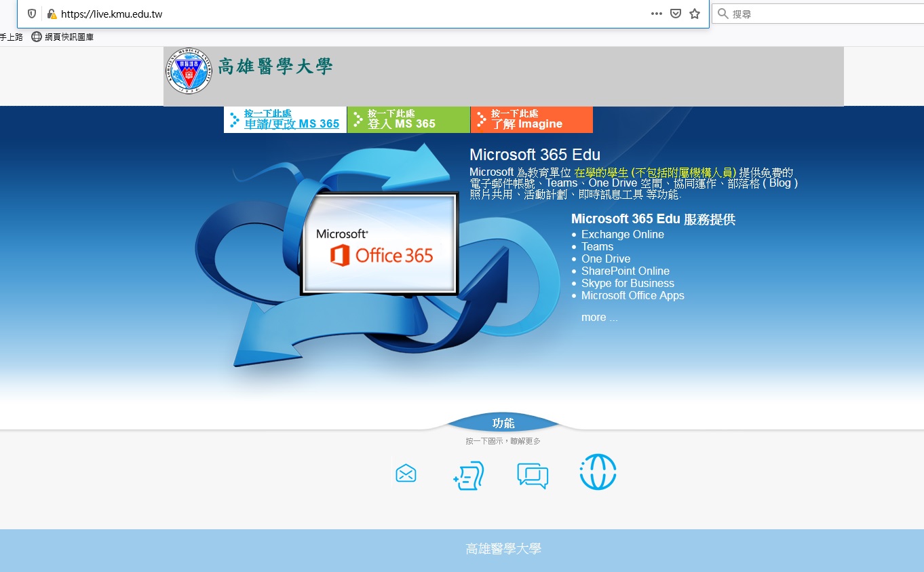Open the site security padlock info

(52, 14)
